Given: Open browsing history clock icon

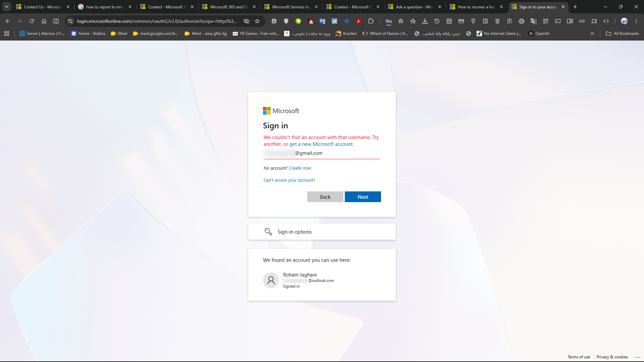Looking at the screenshot, I should pos(437,21).
